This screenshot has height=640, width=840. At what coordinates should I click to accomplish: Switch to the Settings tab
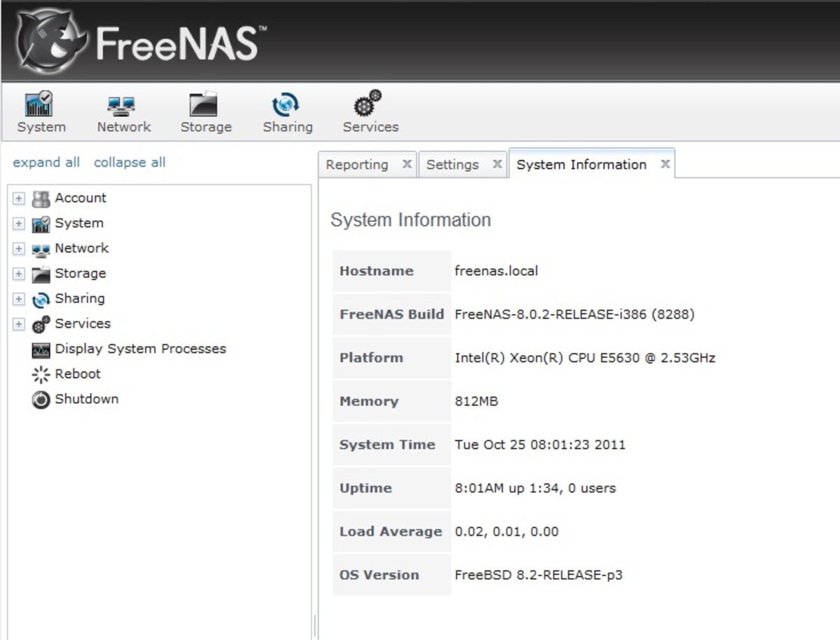coord(453,164)
